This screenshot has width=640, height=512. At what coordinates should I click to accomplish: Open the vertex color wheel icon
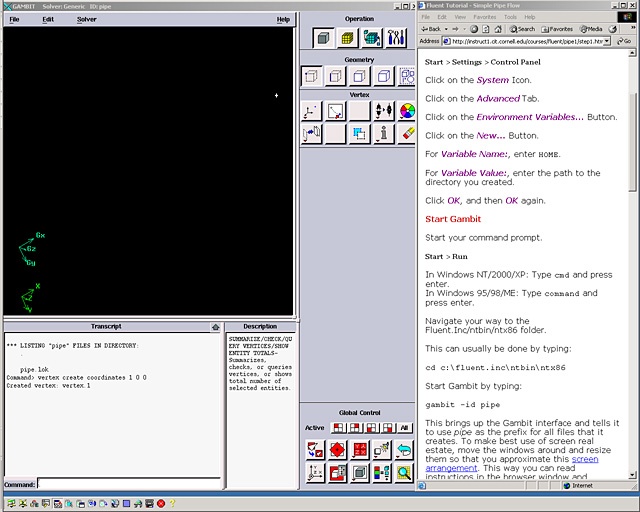click(x=407, y=111)
